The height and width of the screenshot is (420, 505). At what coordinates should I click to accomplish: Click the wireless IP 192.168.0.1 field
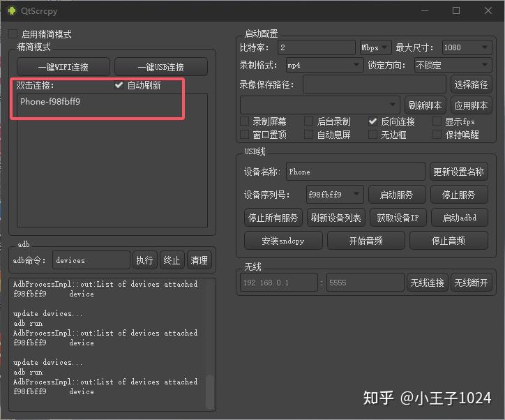278,283
